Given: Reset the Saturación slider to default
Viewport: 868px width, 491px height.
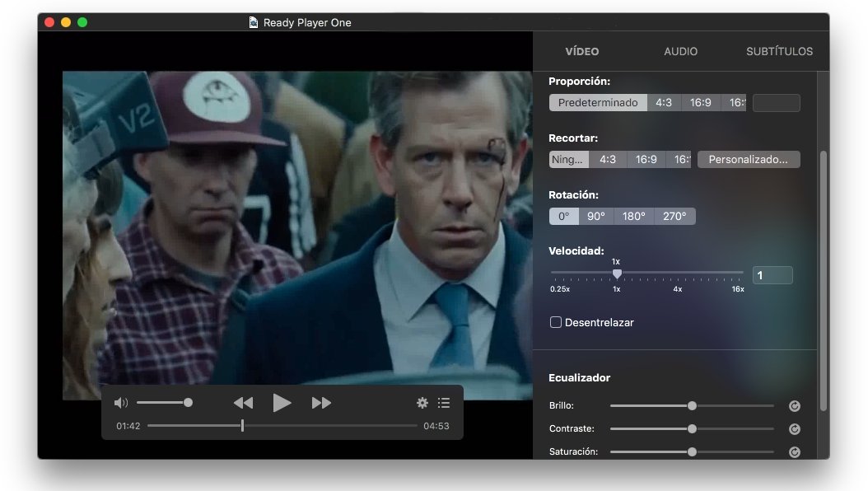Looking at the screenshot, I should click(x=795, y=452).
